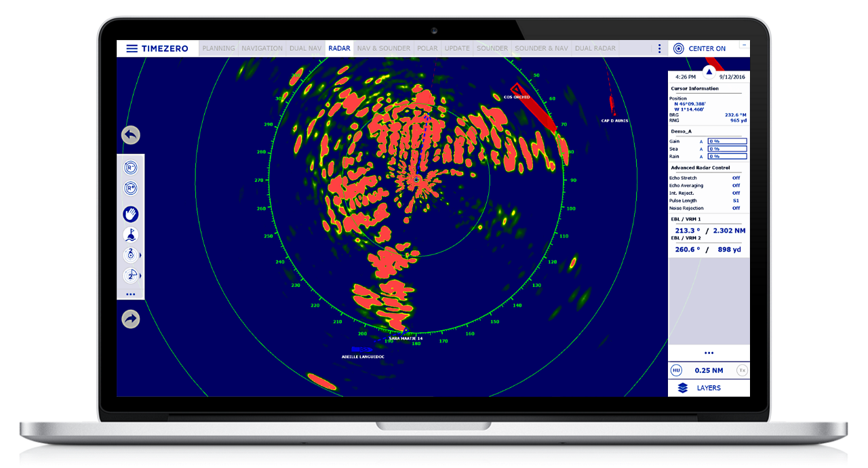Open the DUAL RADAR tab
The height and width of the screenshot is (468, 868).
pos(595,49)
